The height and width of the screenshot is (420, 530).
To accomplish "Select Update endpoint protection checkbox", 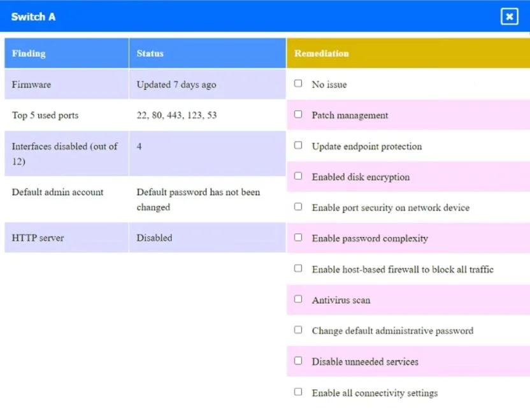I will (x=297, y=145).
